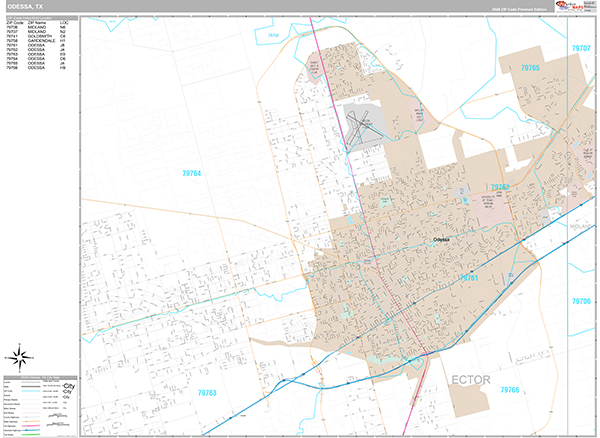Select the GARDENDALE row in the ZIP index
The image size is (600, 438).
pyautogui.click(x=41, y=41)
